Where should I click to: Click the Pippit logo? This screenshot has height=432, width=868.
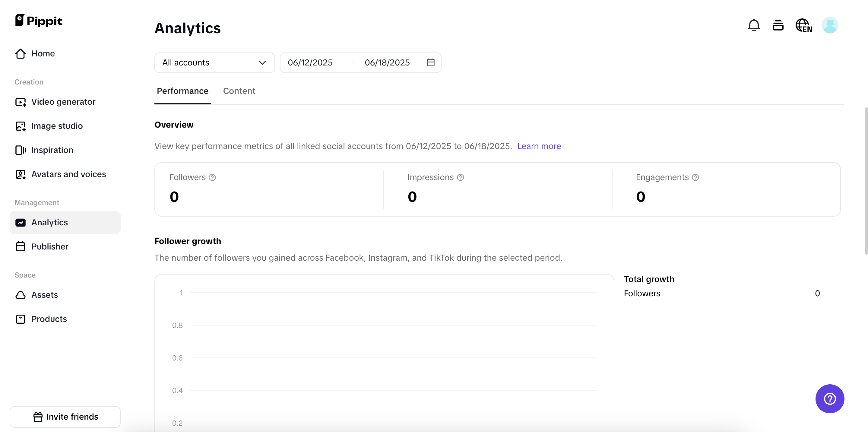(39, 21)
